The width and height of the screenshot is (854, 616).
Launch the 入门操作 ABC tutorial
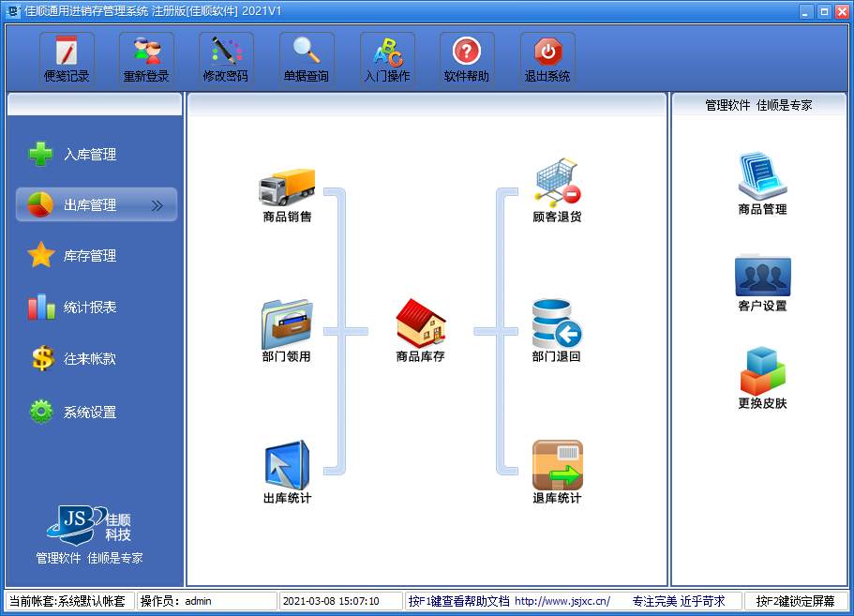pyautogui.click(x=387, y=59)
